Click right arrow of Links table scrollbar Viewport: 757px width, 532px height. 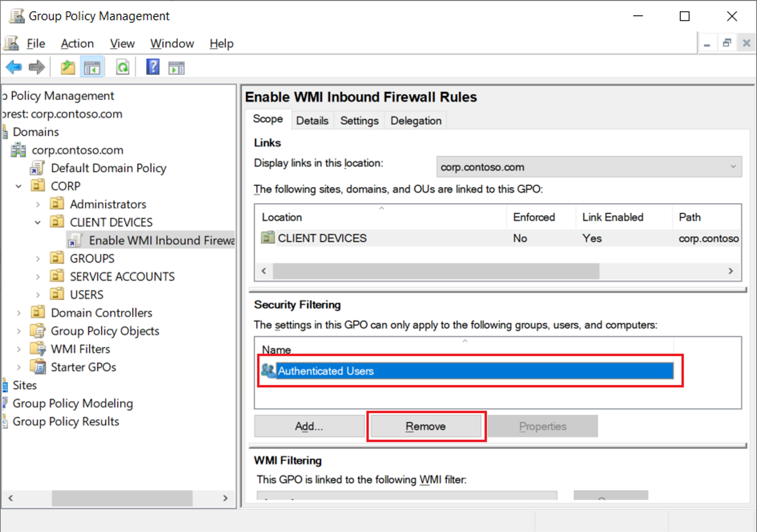(x=731, y=271)
